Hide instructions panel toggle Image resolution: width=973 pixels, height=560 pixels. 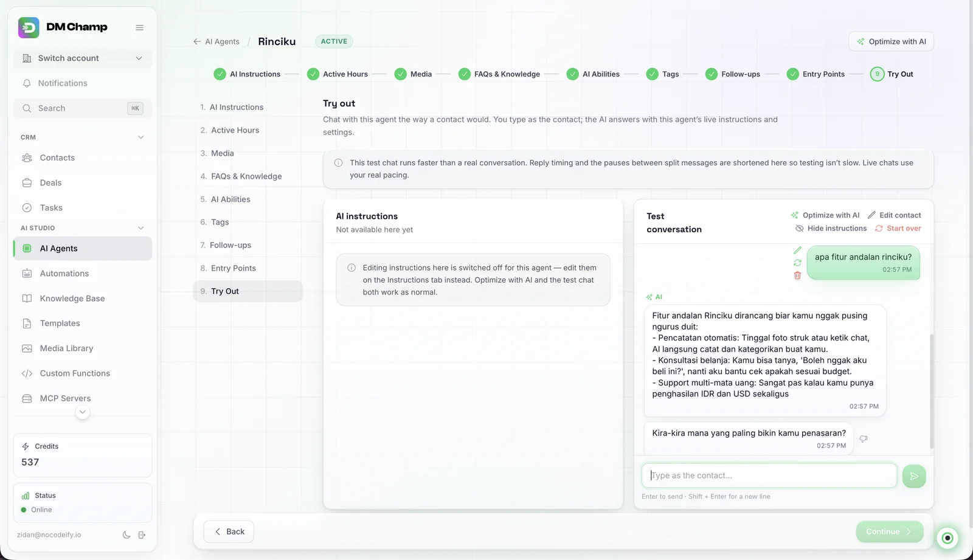[x=831, y=229]
